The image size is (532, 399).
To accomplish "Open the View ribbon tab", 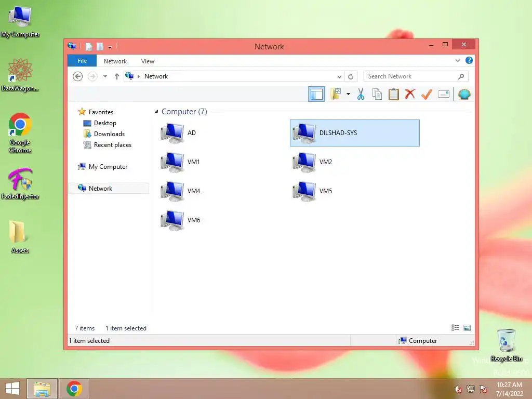I will (148, 61).
